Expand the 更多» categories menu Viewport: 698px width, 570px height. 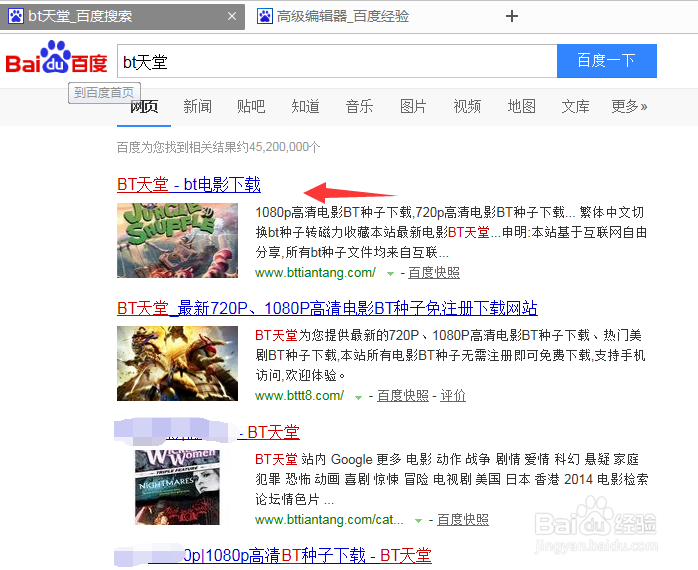[x=629, y=107]
